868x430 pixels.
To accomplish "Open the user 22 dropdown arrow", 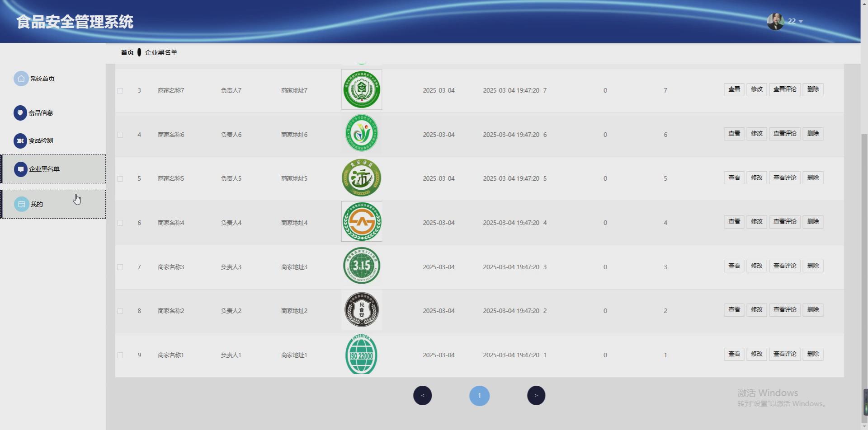I will [801, 21].
